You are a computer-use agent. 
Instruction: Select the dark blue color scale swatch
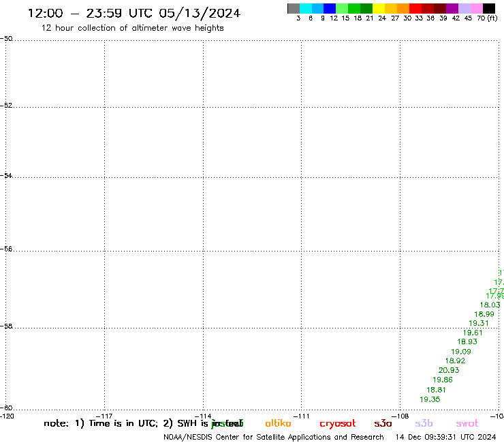(330, 8)
